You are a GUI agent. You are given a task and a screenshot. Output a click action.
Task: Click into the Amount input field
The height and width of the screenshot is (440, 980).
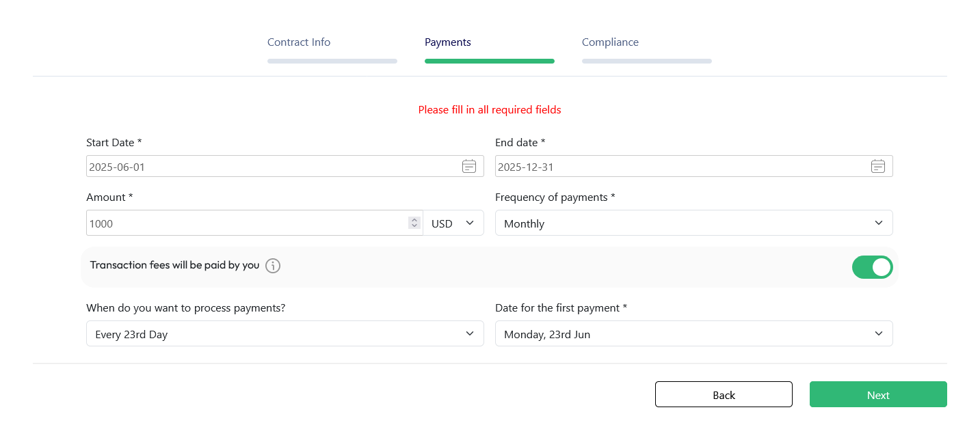click(246, 223)
